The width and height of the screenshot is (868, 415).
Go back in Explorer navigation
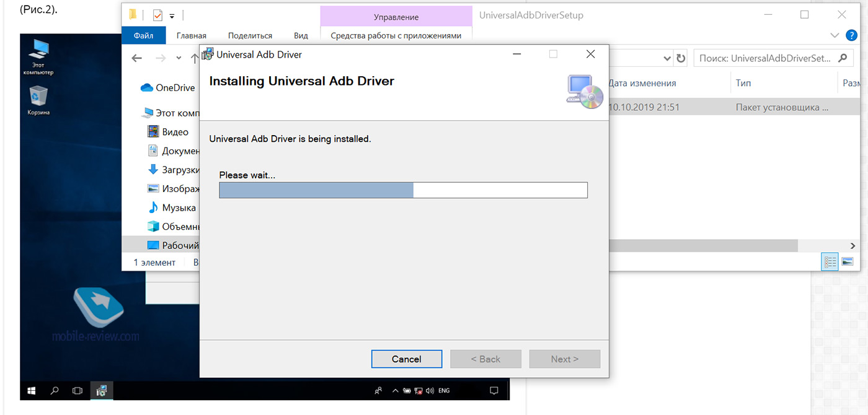[x=138, y=58]
